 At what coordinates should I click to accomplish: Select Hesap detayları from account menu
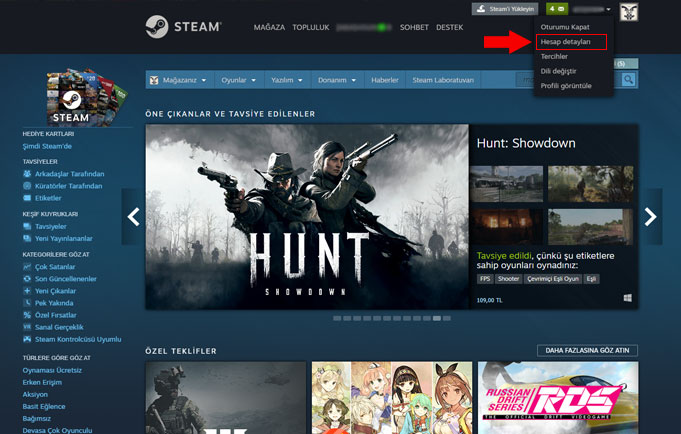(565, 42)
